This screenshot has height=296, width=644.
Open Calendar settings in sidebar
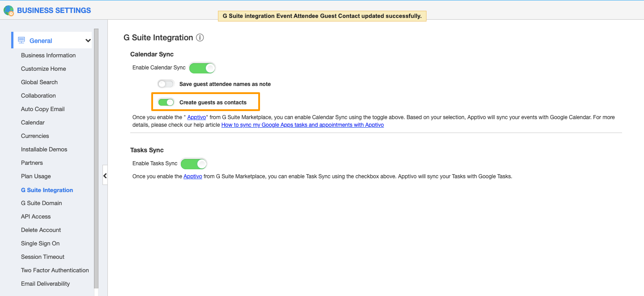click(x=33, y=122)
